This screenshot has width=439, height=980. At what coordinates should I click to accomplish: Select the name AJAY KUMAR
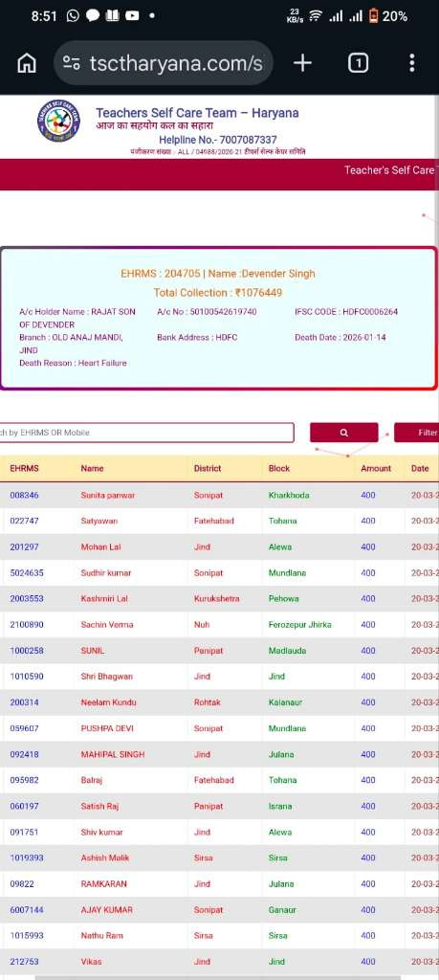[x=107, y=910]
